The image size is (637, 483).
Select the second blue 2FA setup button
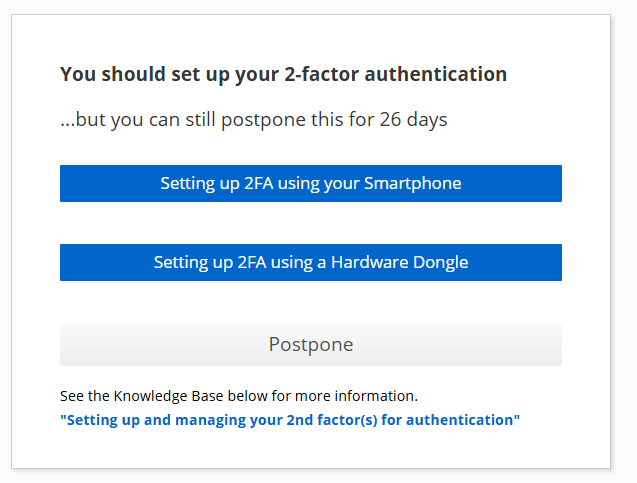tap(310, 263)
